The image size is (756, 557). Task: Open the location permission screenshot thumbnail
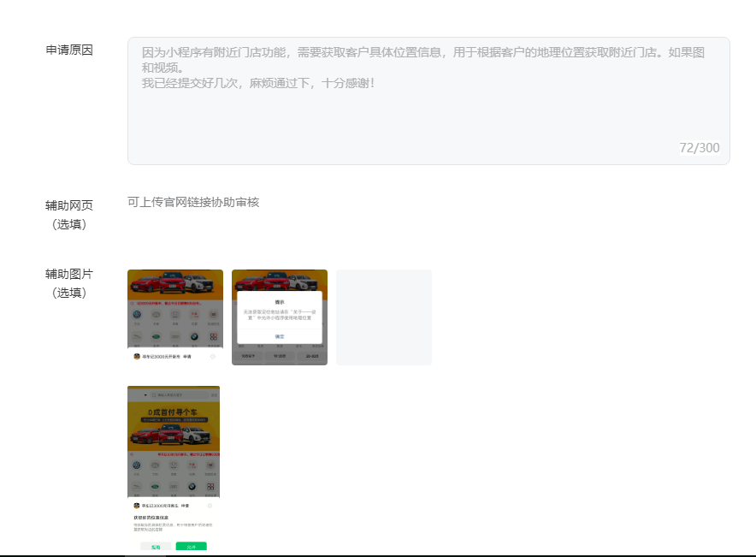point(174,469)
